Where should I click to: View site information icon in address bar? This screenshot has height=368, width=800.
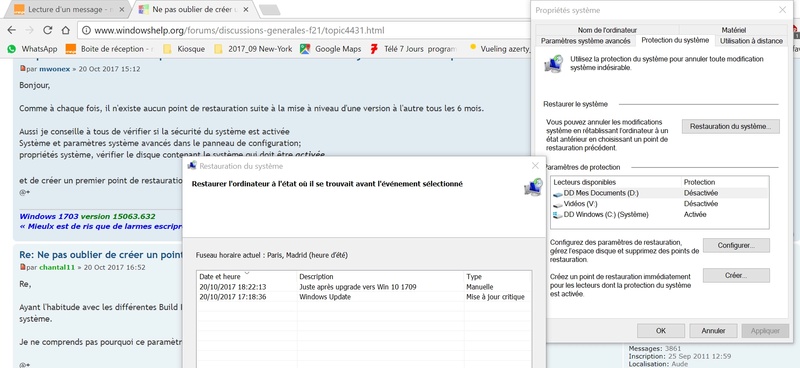(x=86, y=30)
